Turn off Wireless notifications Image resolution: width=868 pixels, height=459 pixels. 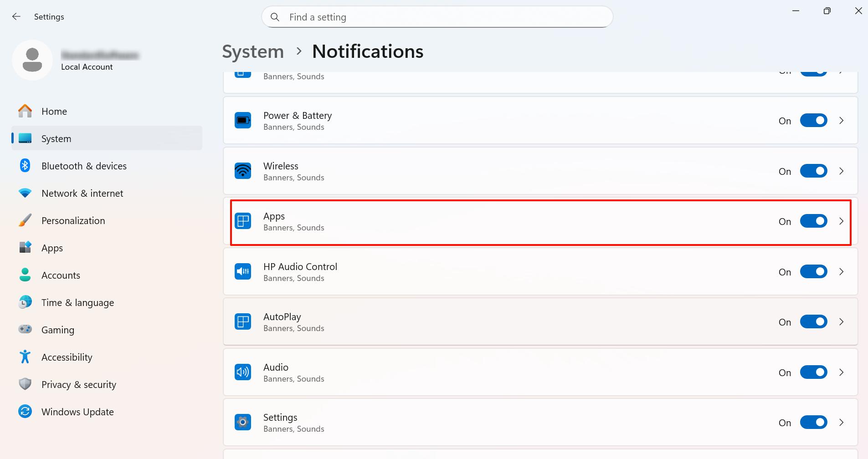813,171
